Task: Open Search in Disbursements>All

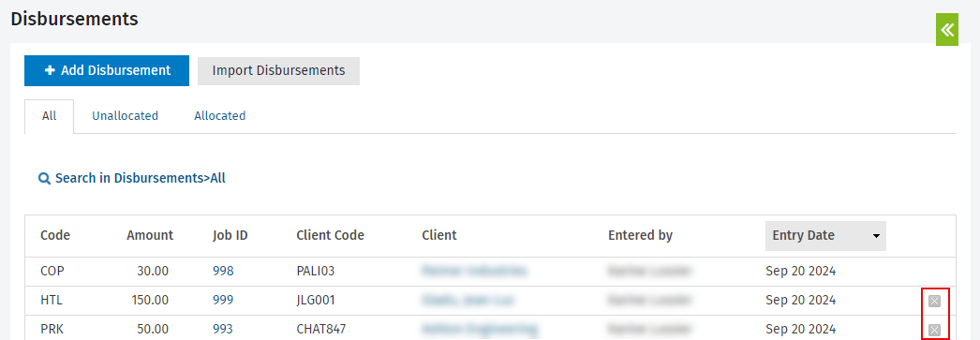Action: (140, 178)
